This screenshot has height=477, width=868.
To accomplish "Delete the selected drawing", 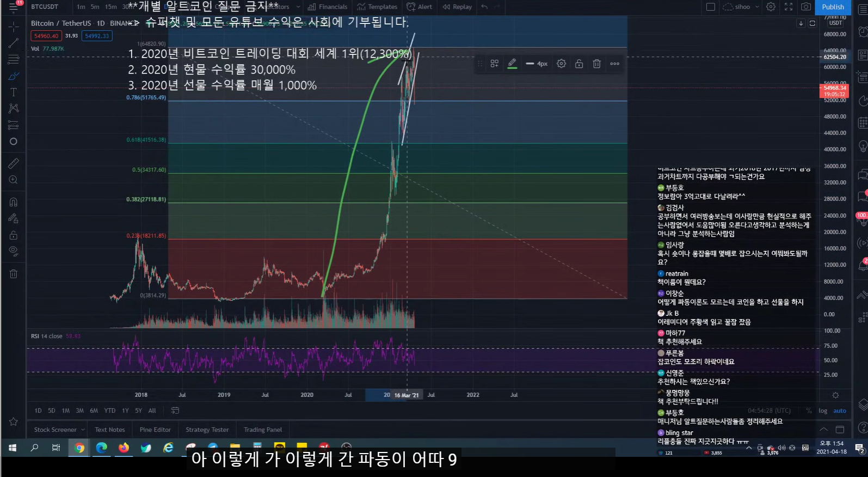I will (x=596, y=64).
